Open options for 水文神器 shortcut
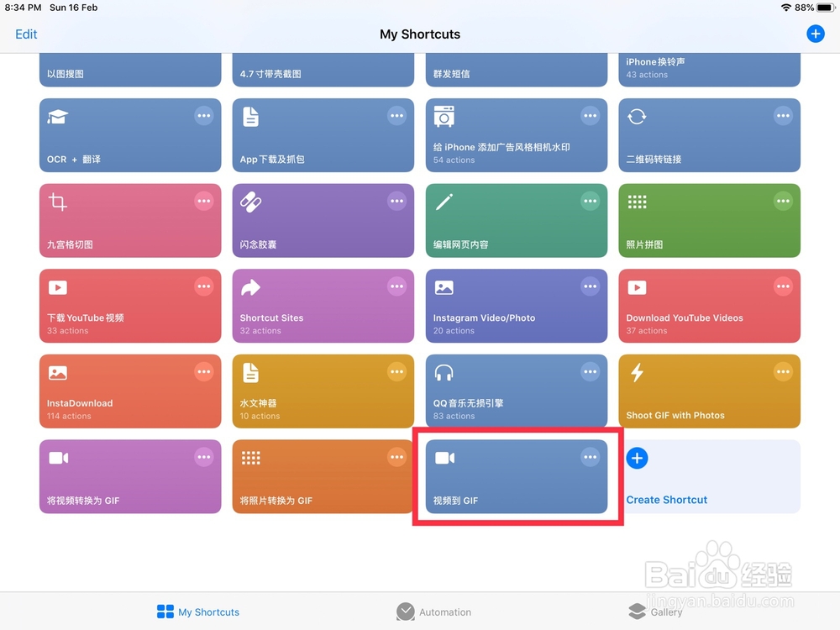 tap(397, 372)
